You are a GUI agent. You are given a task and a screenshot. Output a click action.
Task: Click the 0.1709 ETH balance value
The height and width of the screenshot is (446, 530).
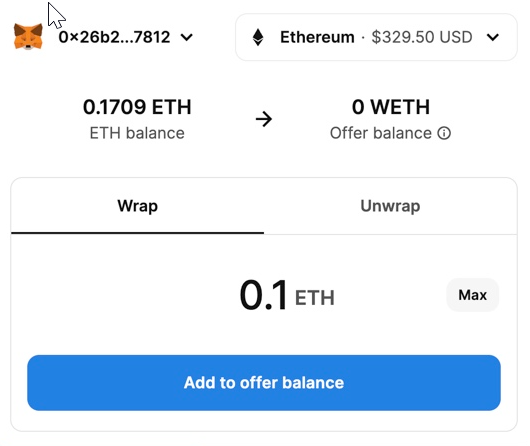[137, 107]
